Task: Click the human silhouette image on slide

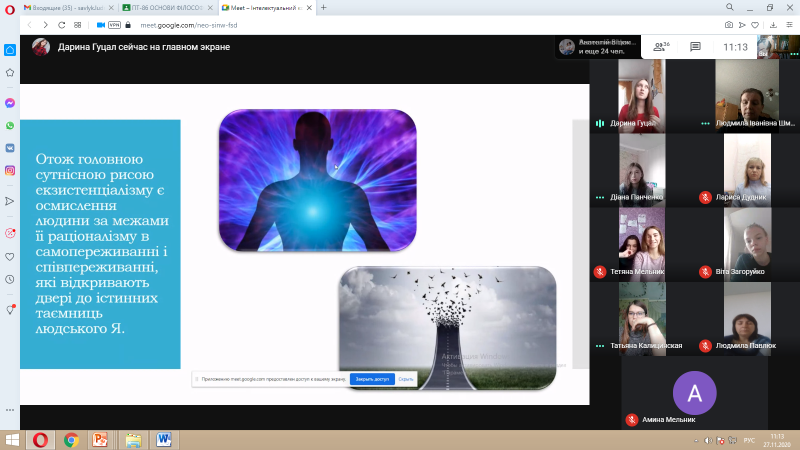Action: (317, 180)
